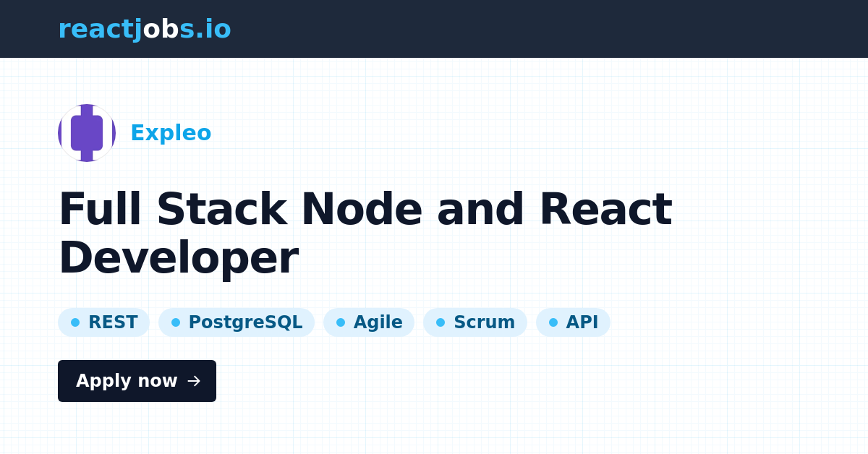
Task: Click the bullet icon on the Scrum pill
Action: click(441, 322)
